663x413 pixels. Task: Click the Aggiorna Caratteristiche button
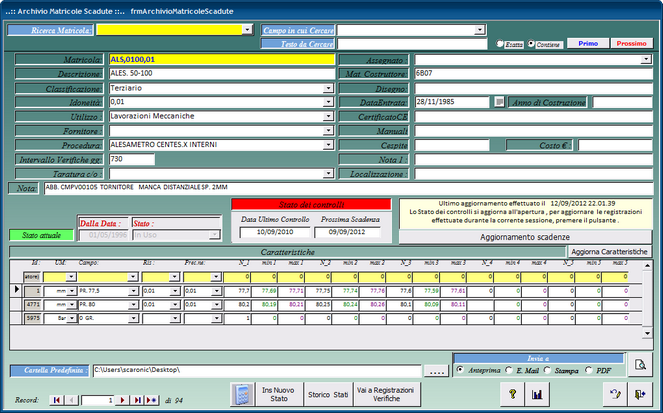(x=609, y=252)
